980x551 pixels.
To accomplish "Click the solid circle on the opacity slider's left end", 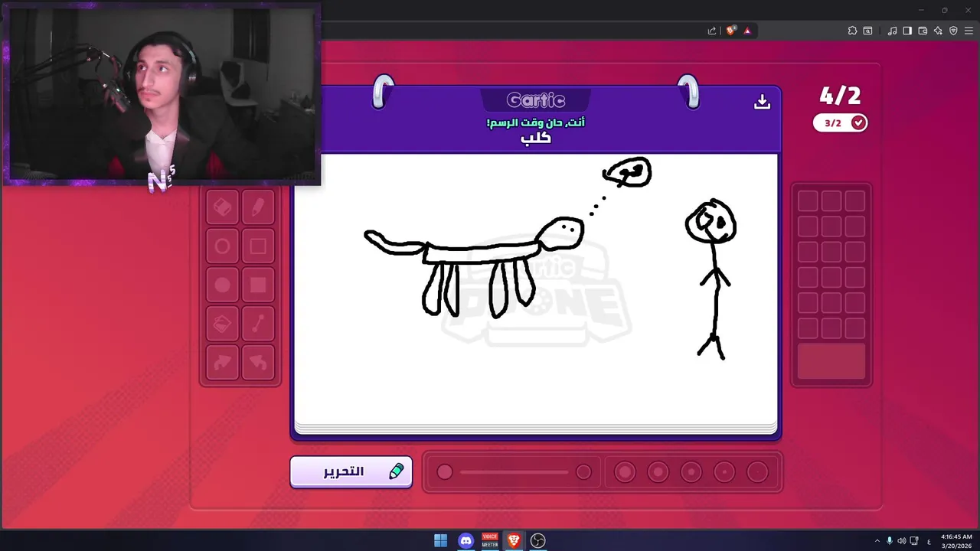I will coord(445,472).
